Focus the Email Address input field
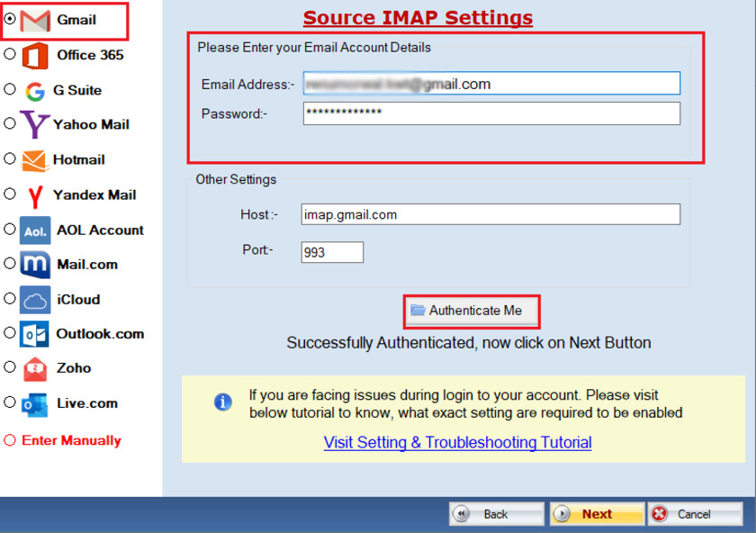Image resolution: width=756 pixels, height=533 pixels. pyautogui.click(x=491, y=84)
